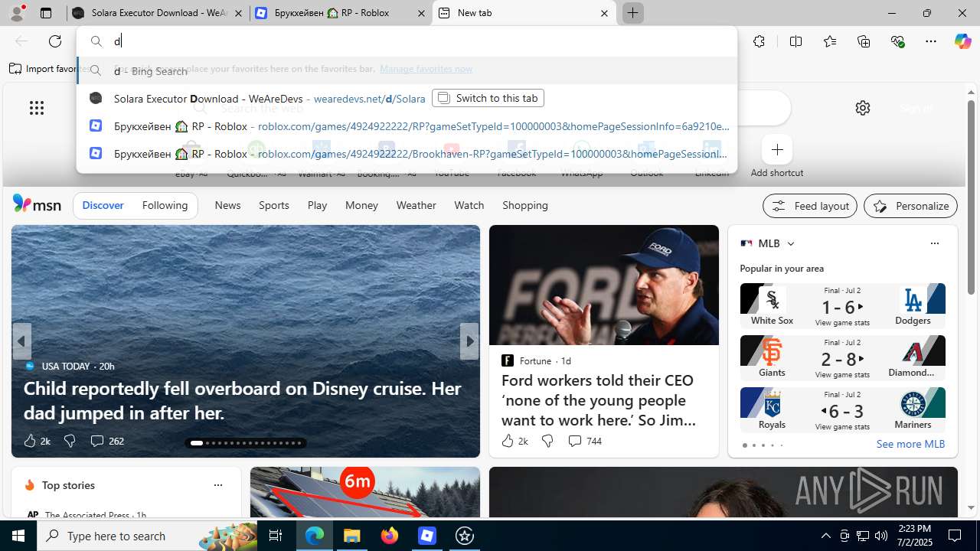This screenshot has width=980, height=551.
Task: View game stats for Royals vs Mariners
Action: tap(842, 427)
